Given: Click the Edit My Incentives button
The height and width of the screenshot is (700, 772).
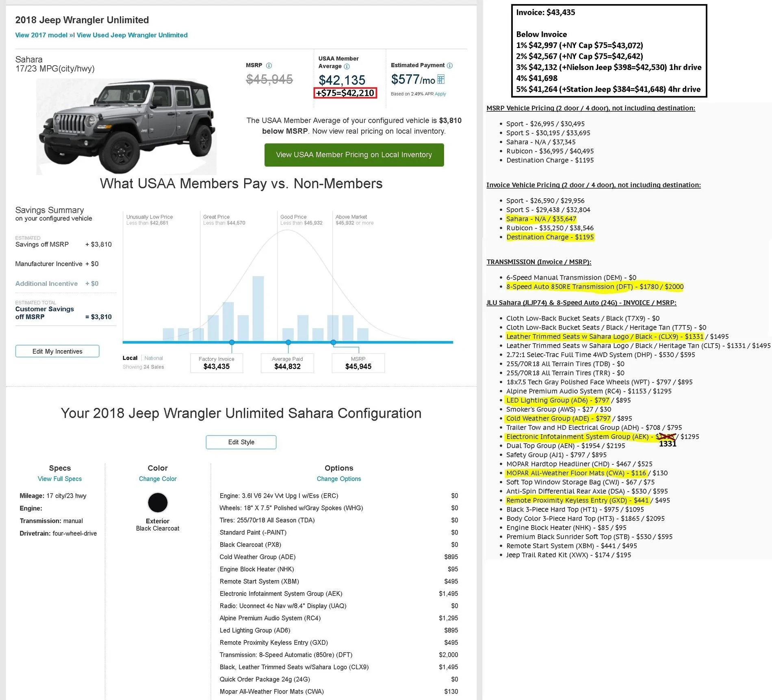Looking at the screenshot, I should coord(57,351).
